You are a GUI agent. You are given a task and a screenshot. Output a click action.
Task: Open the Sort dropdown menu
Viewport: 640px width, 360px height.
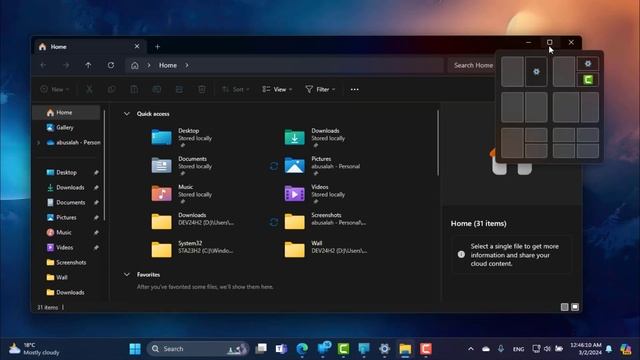pos(235,89)
